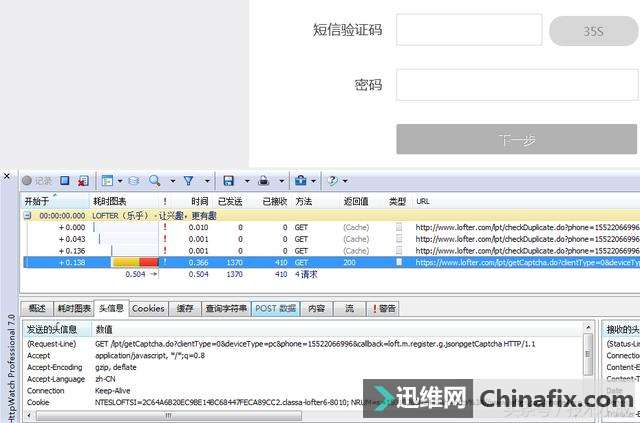Viewport: 640px width, 423px height.
Task: Select the Accept-Encoding header row
Action: (303, 367)
